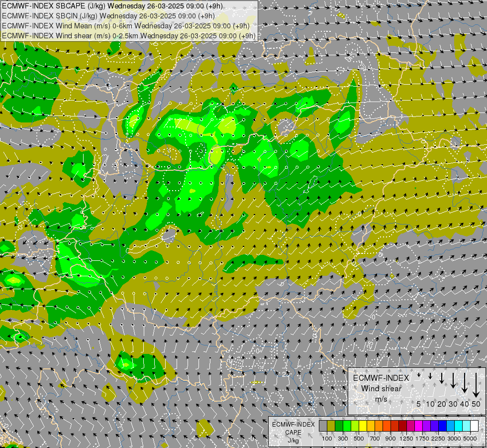Click the SBCAPE title line

pyautogui.click(x=112, y=6)
